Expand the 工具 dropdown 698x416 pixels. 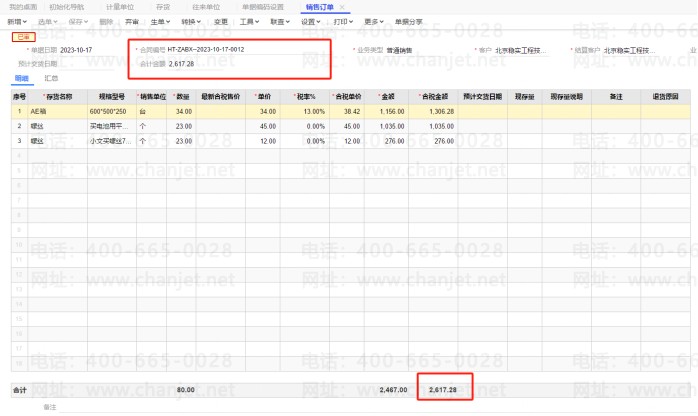tap(249, 21)
